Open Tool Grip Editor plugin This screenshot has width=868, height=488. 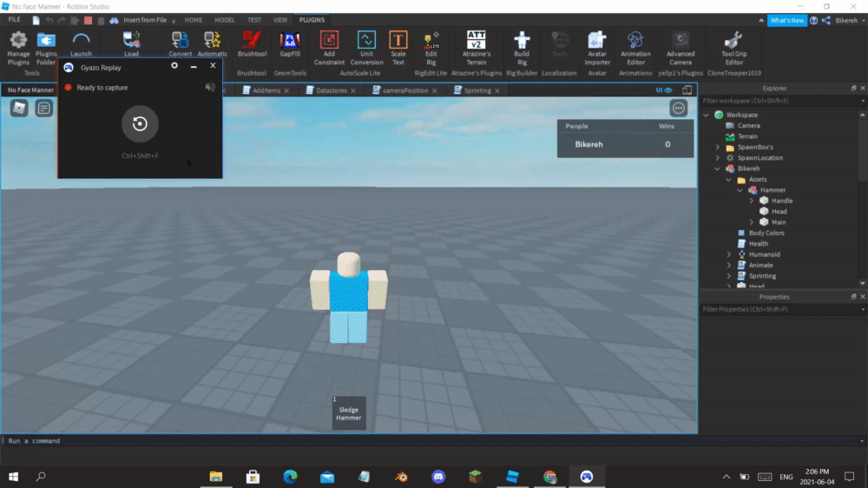[x=734, y=48]
